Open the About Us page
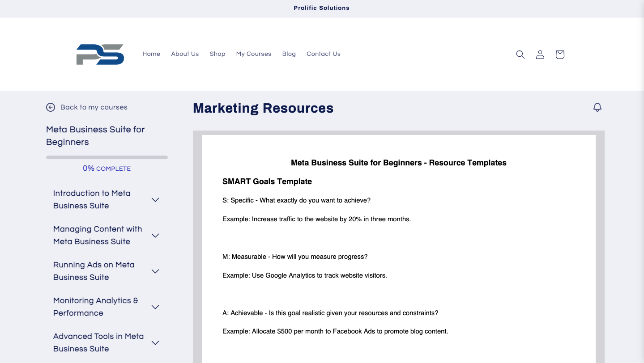The width and height of the screenshot is (644, 363). point(185,54)
